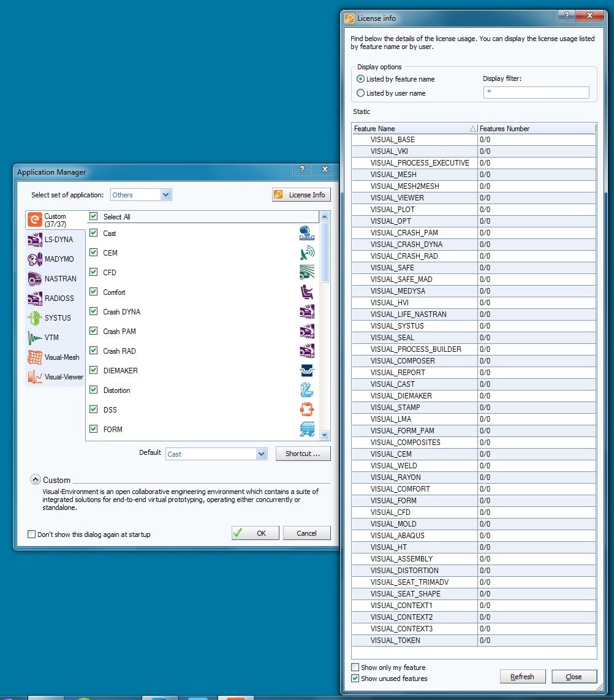Click the Crash PAM car icon

coord(307,331)
